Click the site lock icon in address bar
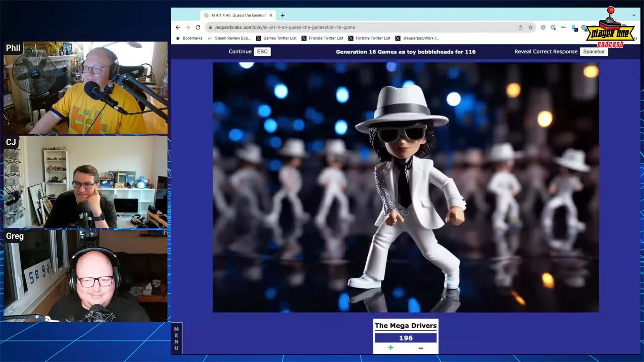The width and height of the screenshot is (644, 362). [210, 27]
